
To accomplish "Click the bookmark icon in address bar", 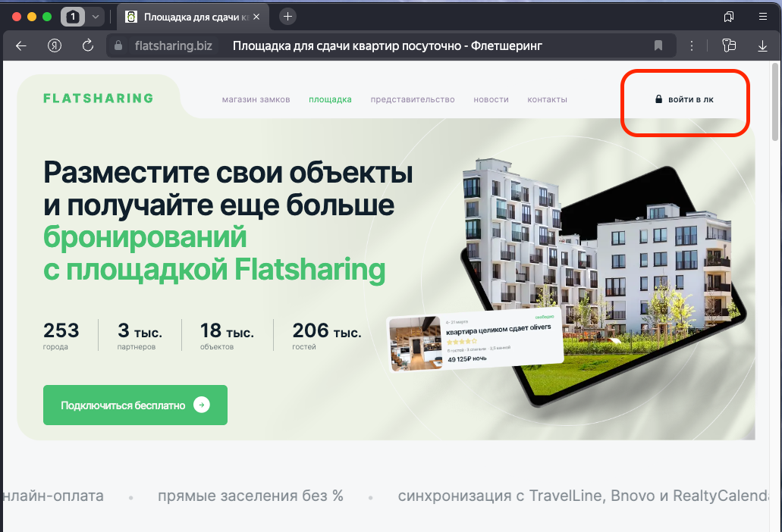I will 658,46.
